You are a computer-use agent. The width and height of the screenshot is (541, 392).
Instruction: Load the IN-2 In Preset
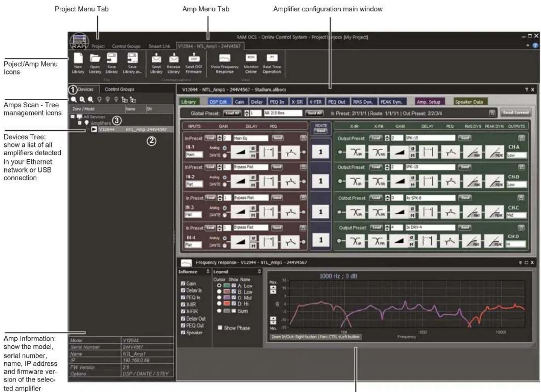click(x=210, y=167)
